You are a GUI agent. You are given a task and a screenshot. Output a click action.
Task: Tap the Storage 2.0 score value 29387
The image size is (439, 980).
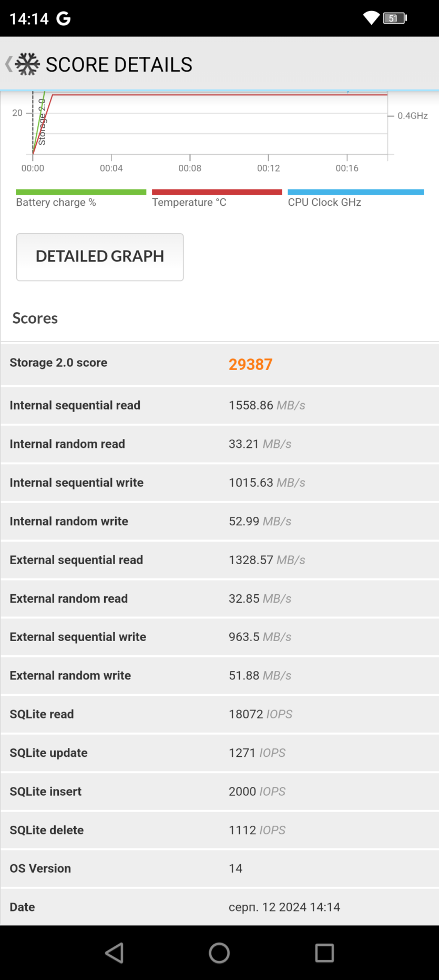[250, 364]
